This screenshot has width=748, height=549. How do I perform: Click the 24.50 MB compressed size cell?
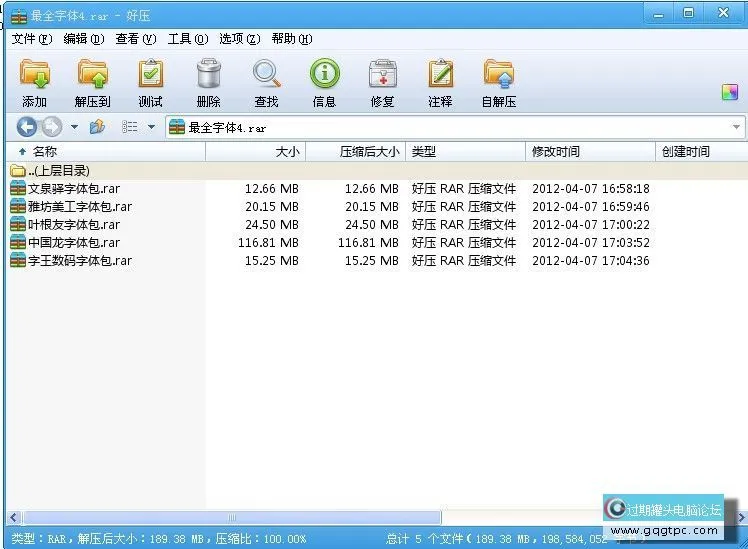point(372,225)
